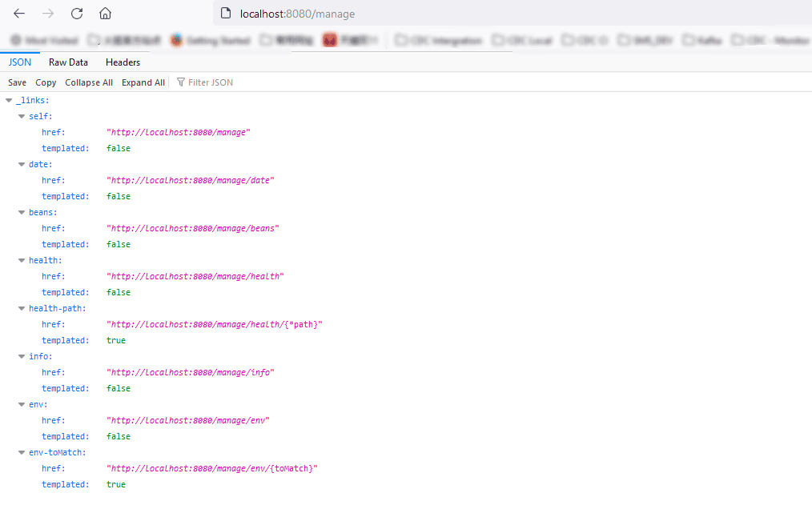Switch to the Raw Data tab

point(68,62)
